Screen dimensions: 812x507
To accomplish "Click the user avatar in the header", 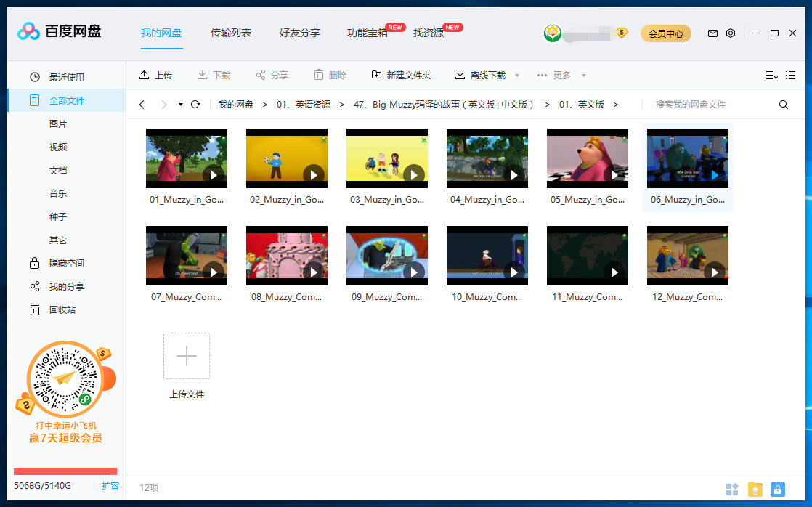I will pyautogui.click(x=553, y=33).
